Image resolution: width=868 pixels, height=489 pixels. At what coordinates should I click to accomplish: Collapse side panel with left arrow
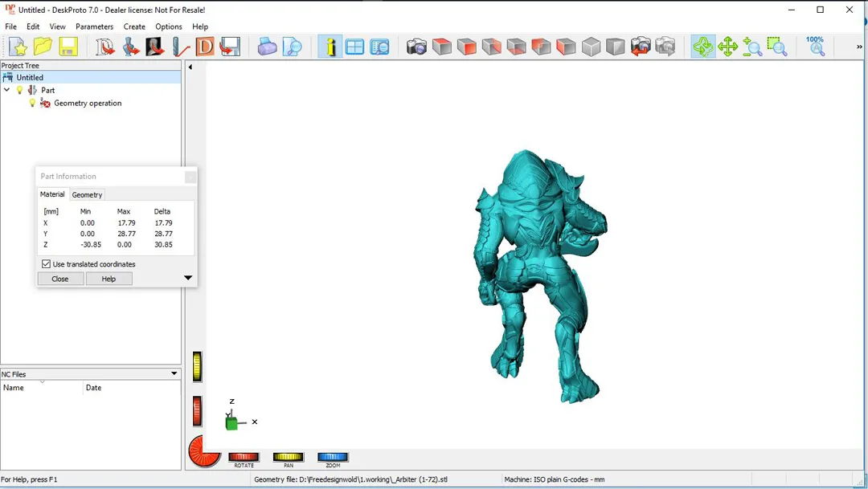click(x=190, y=67)
